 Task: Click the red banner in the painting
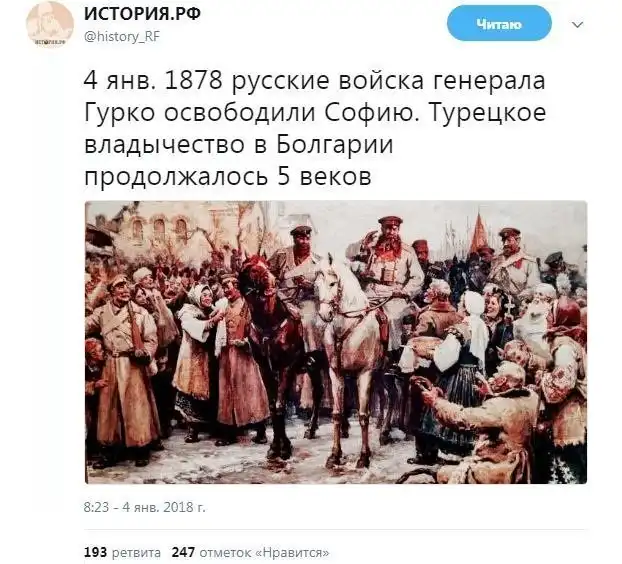click(x=480, y=232)
